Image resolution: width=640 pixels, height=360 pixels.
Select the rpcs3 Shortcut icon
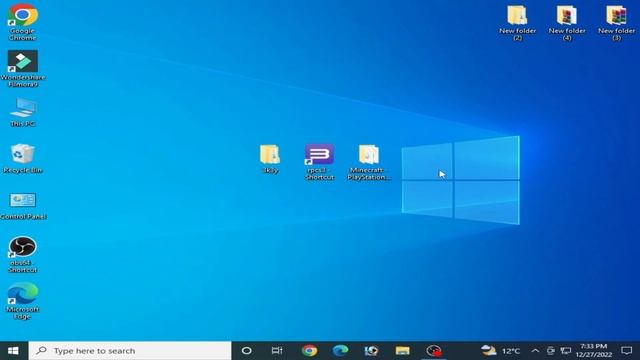320,162
